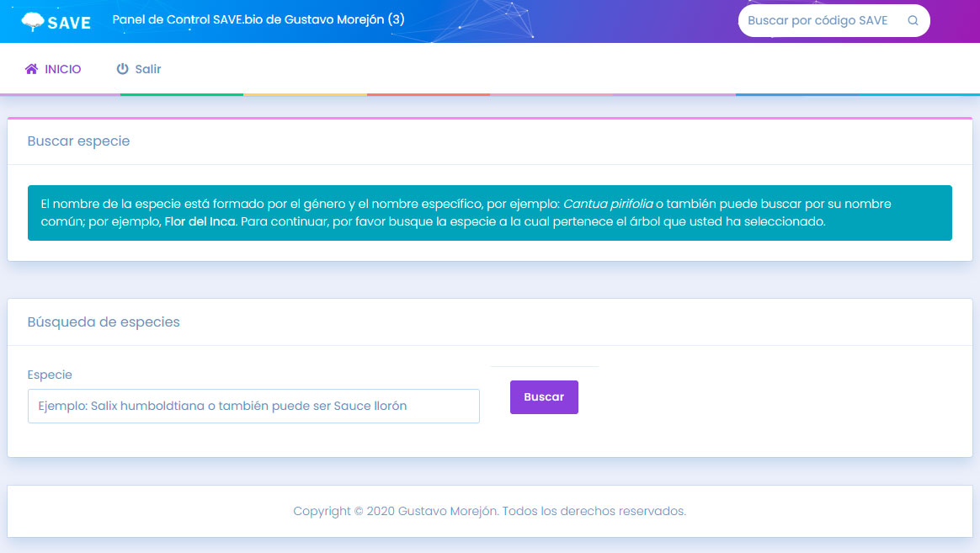980x553 pixels.
Task: Click the Copyright 2020 Gustavo Morejón footer
Action: (489, 511)
